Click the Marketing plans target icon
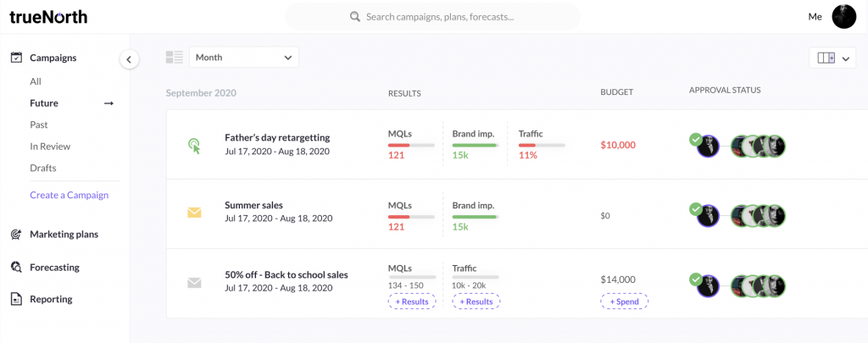868x343 pixels. click(x=16, y=235)
